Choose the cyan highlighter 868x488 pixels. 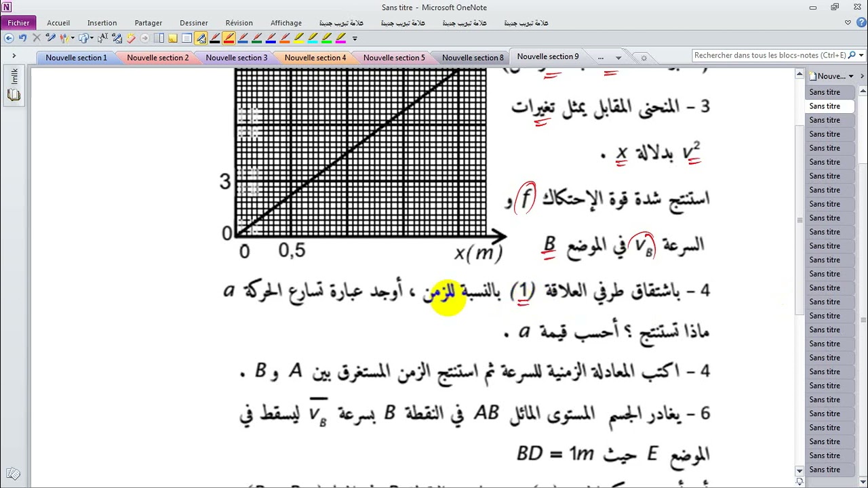313,39
